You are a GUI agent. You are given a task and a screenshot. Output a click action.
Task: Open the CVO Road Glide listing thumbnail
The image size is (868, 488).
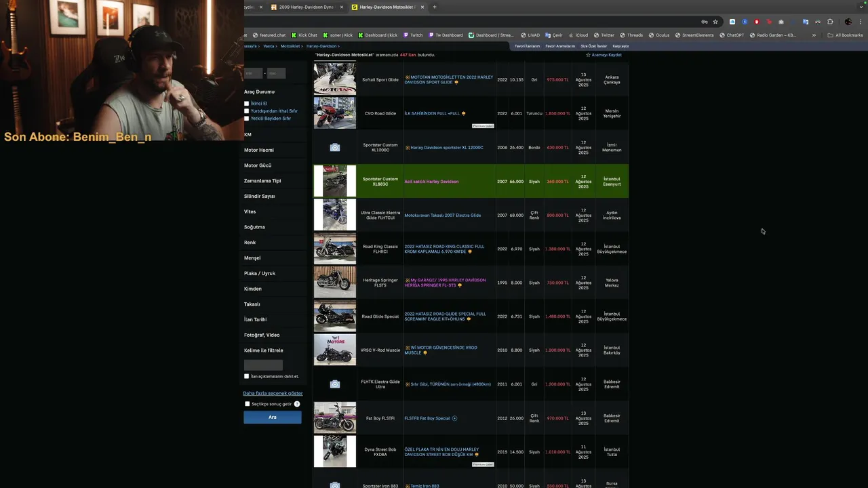[335, 113]
